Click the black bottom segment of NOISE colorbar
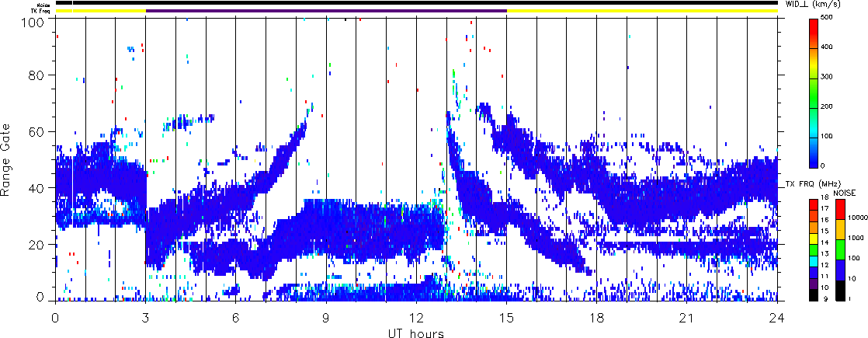 (x=841, y=294)
